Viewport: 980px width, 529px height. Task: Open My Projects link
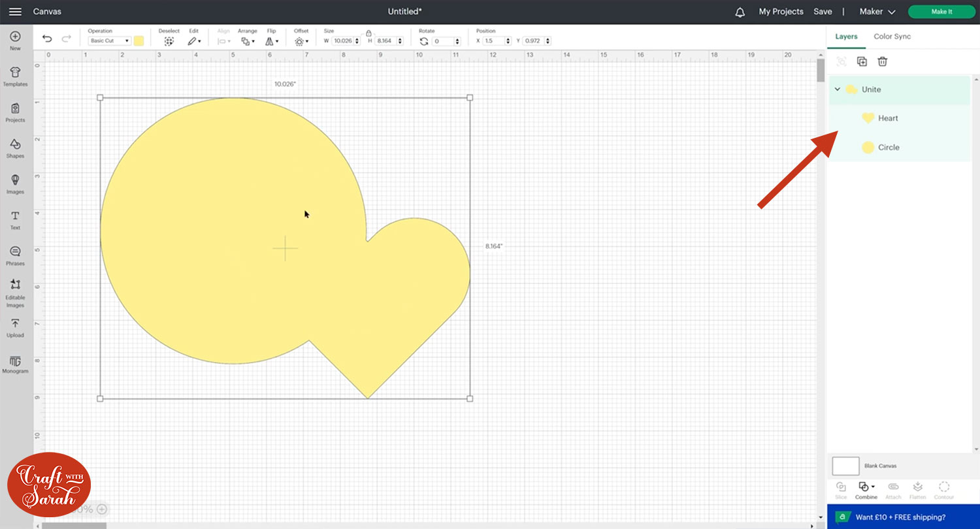781,12
